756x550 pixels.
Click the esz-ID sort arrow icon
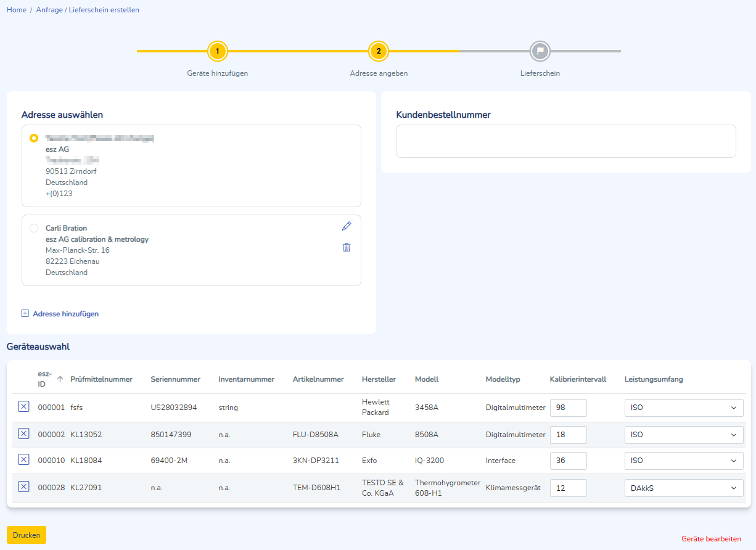(60, 379)
